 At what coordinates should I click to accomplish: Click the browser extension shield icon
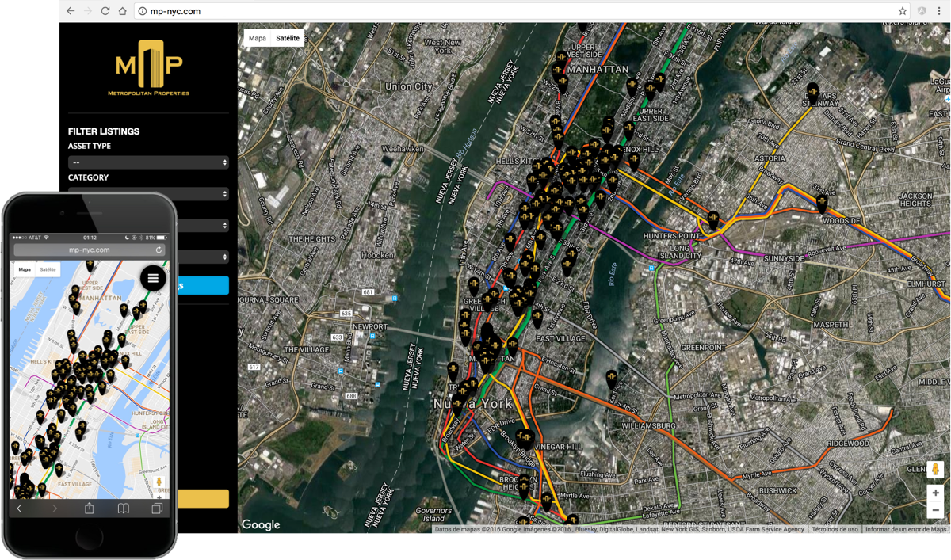(x=922, y=11)
